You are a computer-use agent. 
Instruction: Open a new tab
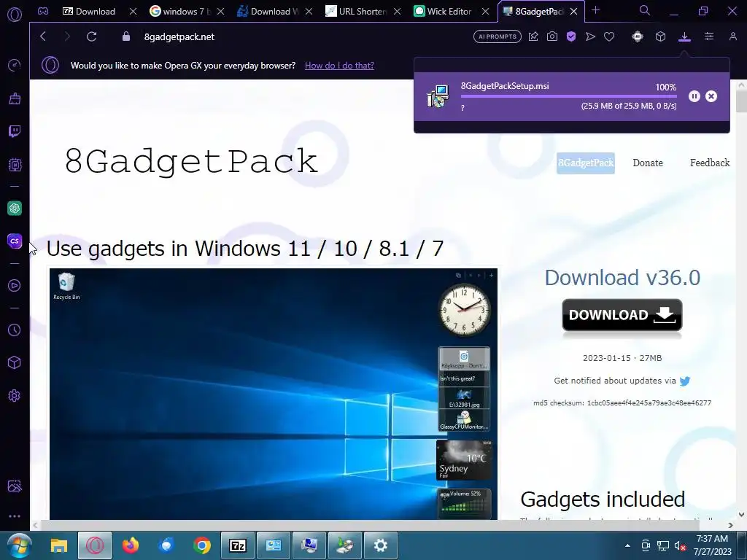(x=595, y=10)
